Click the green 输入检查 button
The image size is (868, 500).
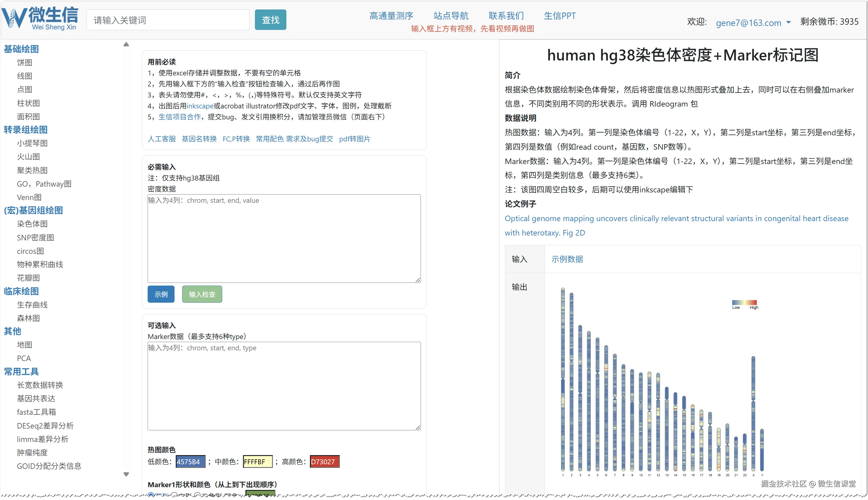pyautogui.click(x=202, y=294)
